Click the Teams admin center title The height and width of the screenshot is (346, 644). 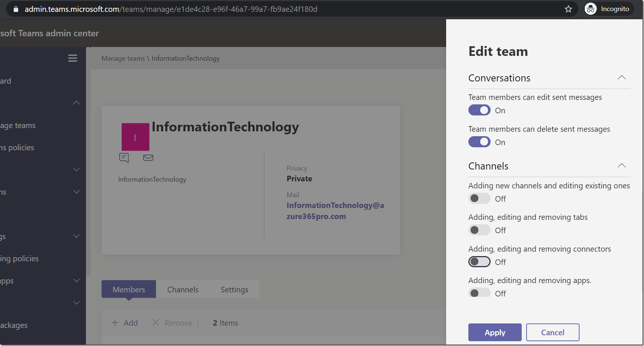[x=49, y=33]
